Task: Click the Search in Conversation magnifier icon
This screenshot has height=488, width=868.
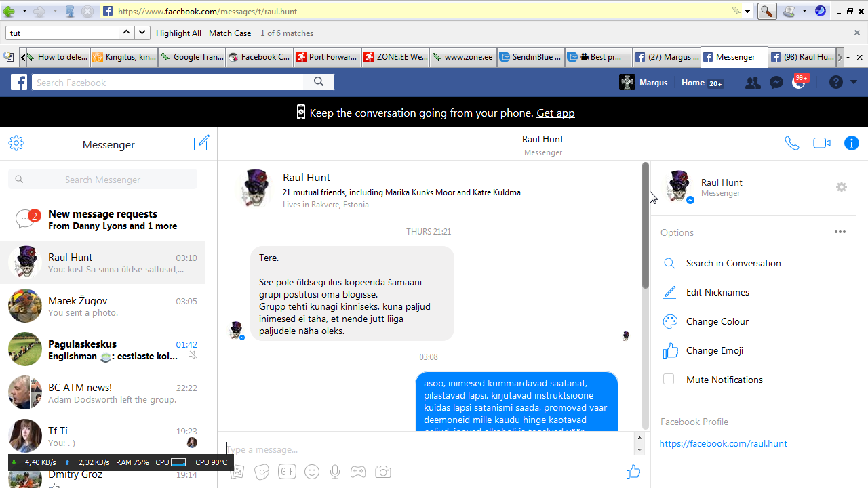Action: point(669,263)
